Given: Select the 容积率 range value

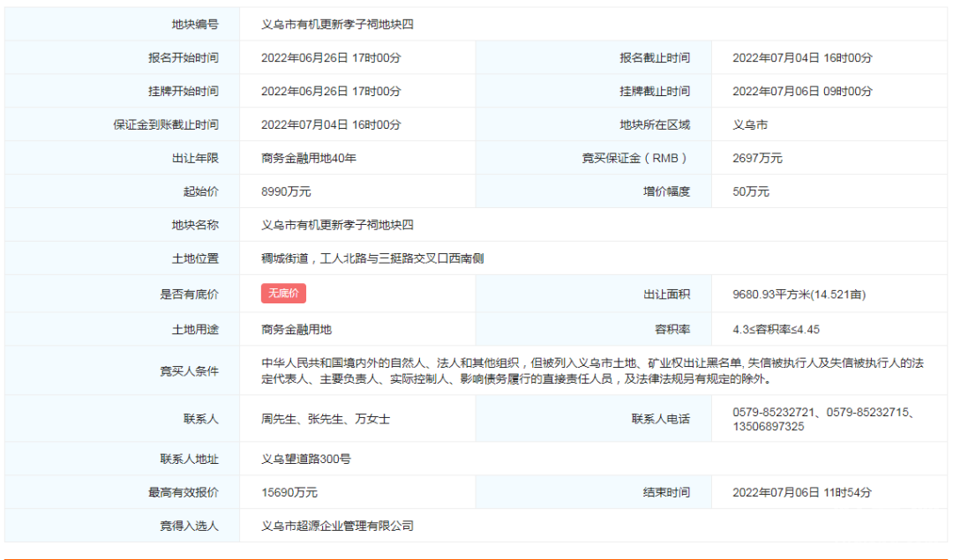Looking at the screenshot, I should (x=776, y=330).
